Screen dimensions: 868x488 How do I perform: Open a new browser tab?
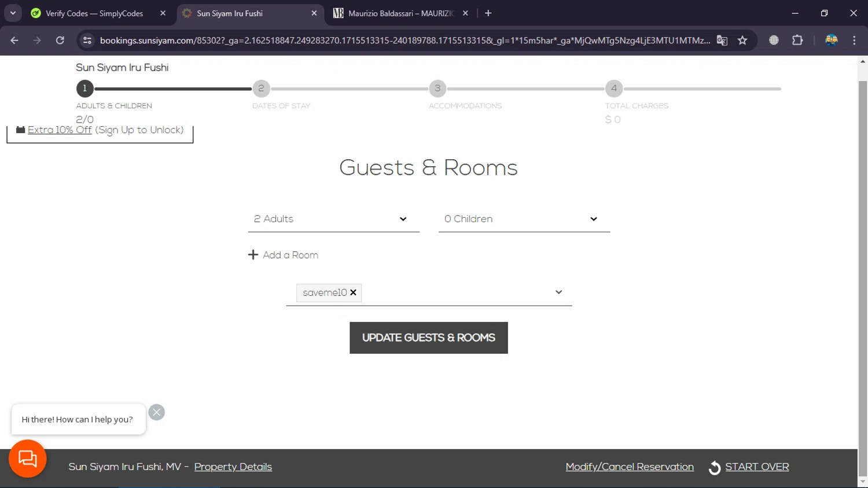pos(488,13)
